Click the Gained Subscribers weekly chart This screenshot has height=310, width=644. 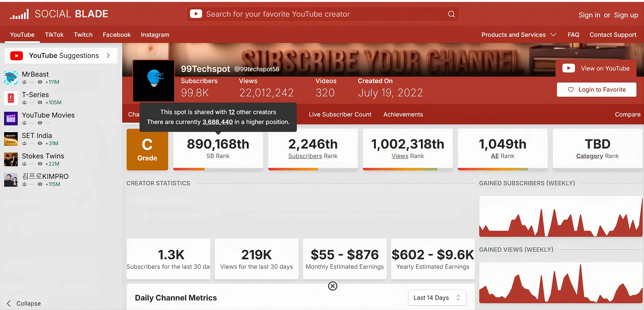point(561,216)
